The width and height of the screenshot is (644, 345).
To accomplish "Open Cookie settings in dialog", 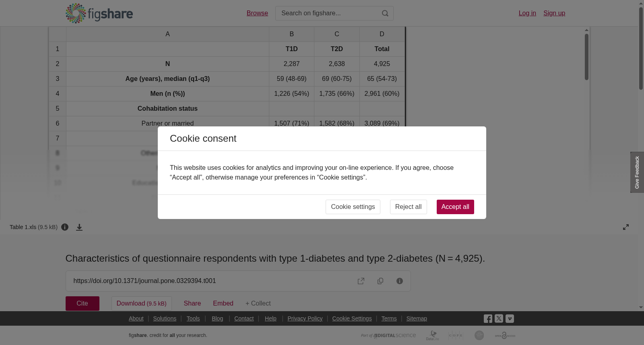I will point(353,207).
